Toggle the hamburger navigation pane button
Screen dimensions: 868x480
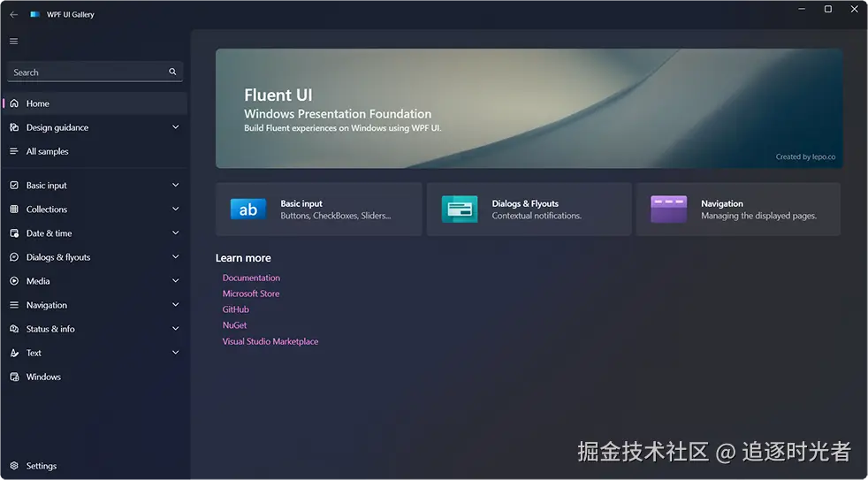[14, 41]
